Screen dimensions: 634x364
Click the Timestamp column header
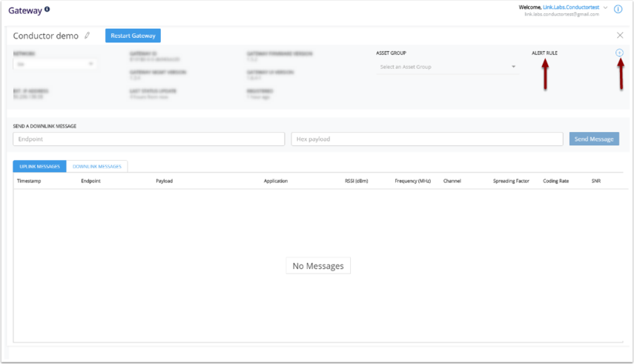(x=29, y=181)
